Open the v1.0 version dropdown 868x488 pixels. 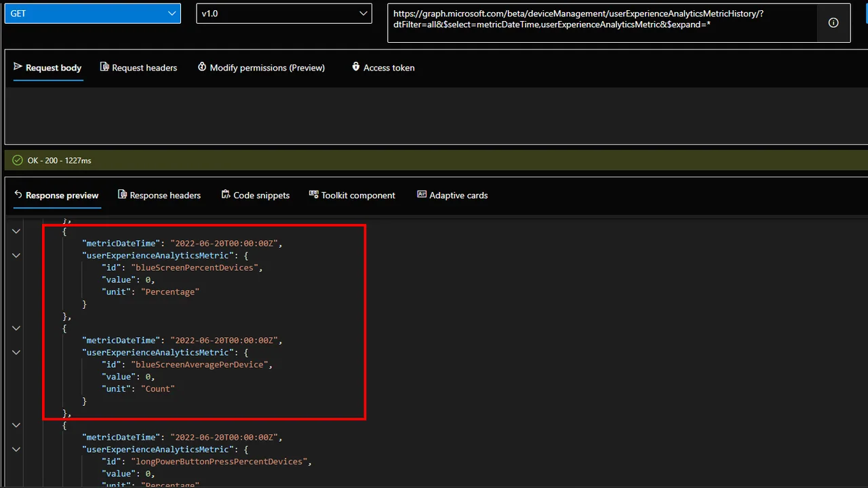coord(284,14)
